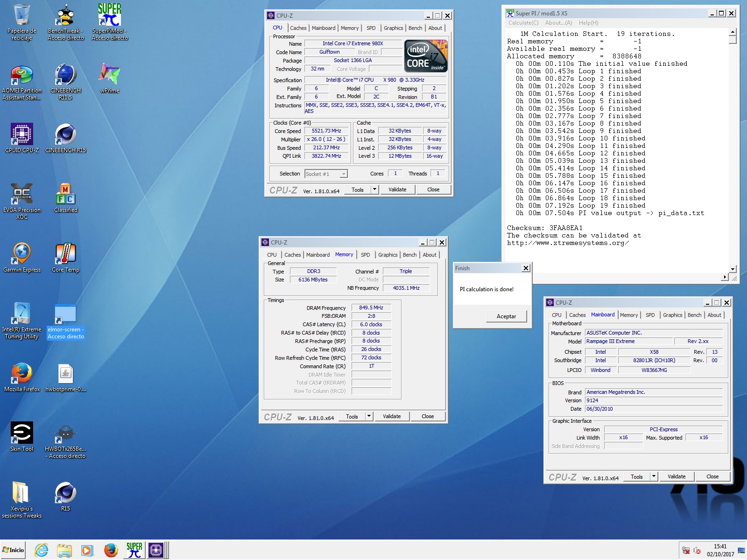Click the Intel Core i7 logo

coord(426,56)
